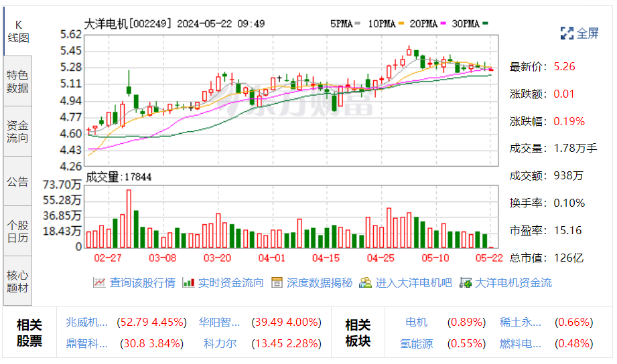Image resolution: width=617 pixels, height=364 pixels.
Task: Click the tallest red volume bar
Action: [x=129, y=219]
